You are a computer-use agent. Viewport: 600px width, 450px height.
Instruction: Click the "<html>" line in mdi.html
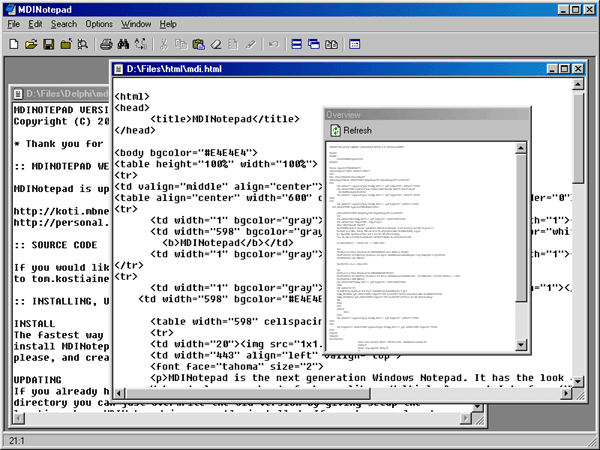[x=132, y=96]
